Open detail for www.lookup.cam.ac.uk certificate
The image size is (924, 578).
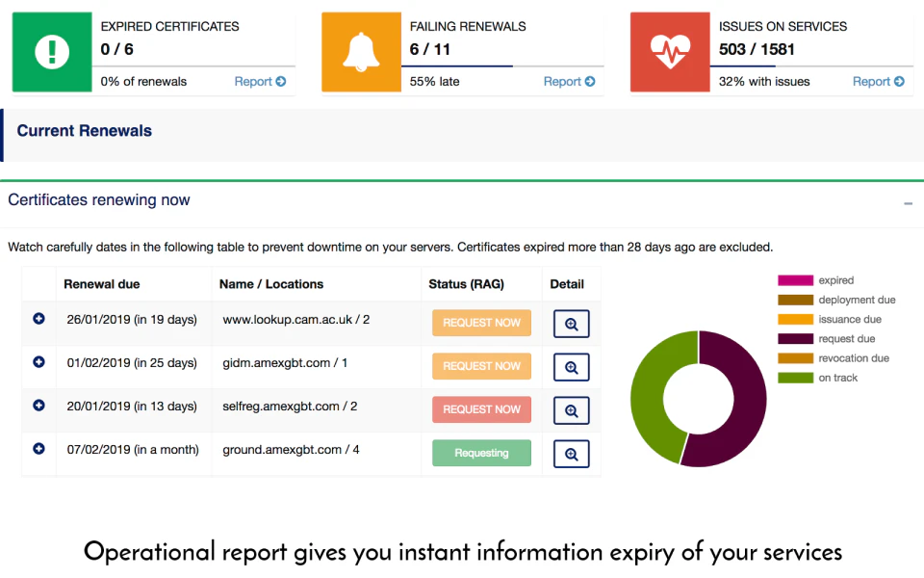point(571,324)
